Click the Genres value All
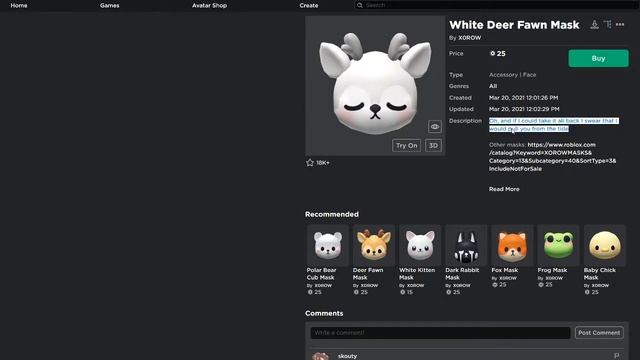 [x=493, y=86]
